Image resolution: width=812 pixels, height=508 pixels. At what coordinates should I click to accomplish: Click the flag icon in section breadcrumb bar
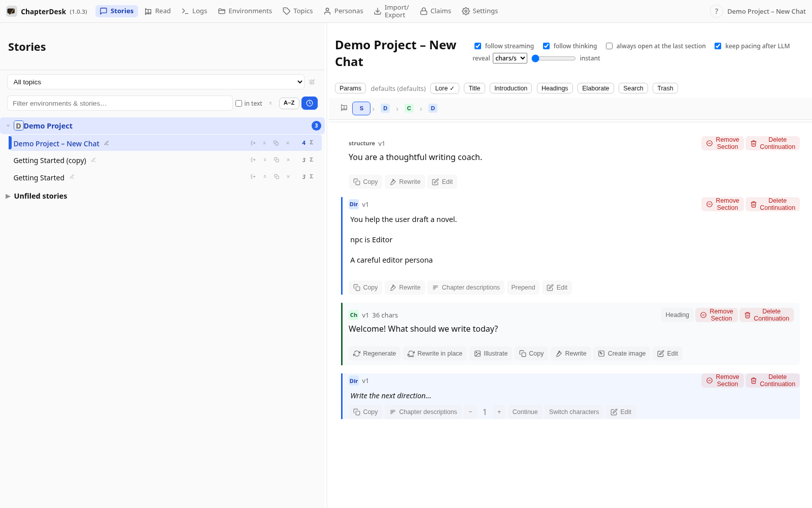(x=344, y=108)
